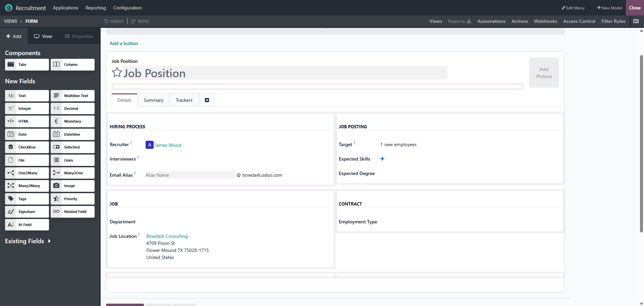The height and width of the screenshot is (306, 644).
Task: Select the Employment Type field label
Action: pos(358,222)
